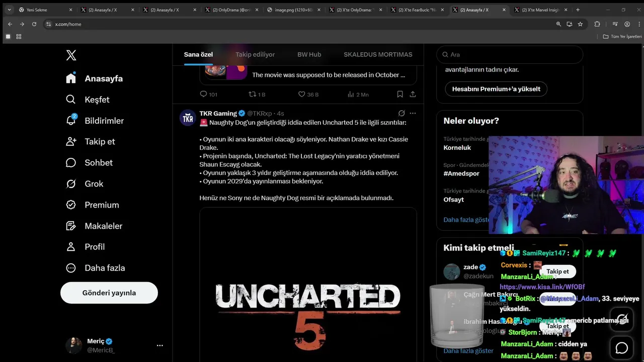Image resolution: width=644 pixels, height=362 pixels.
Task: Open Sohbet messages
Action: (90, 162)
